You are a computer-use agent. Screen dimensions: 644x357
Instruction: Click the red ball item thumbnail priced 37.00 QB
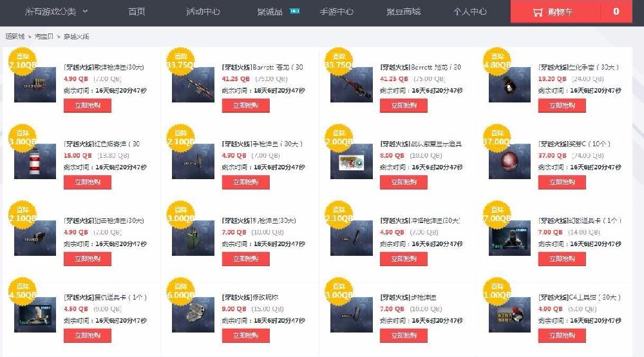tap(509, 162)
